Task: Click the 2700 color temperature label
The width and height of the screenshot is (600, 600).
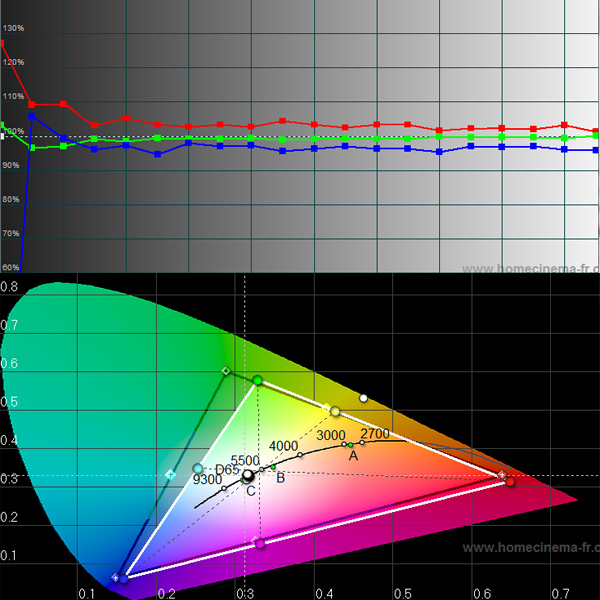Action: [x=375, y=434]
